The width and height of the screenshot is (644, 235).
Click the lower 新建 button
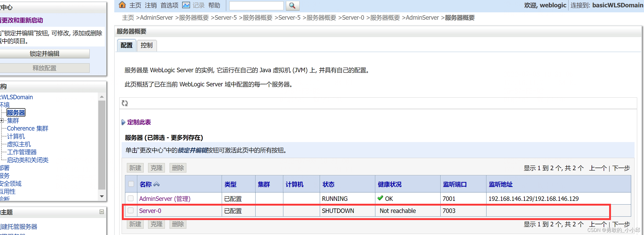135,224
